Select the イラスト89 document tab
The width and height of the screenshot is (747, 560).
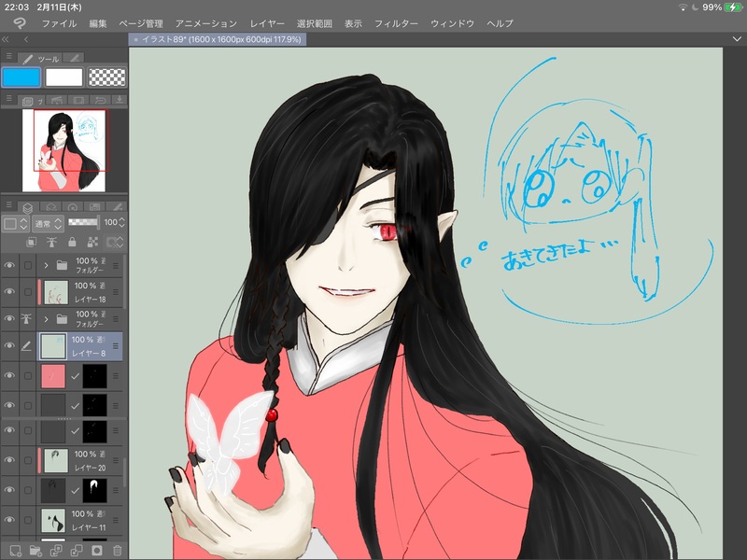coord(218,39)
